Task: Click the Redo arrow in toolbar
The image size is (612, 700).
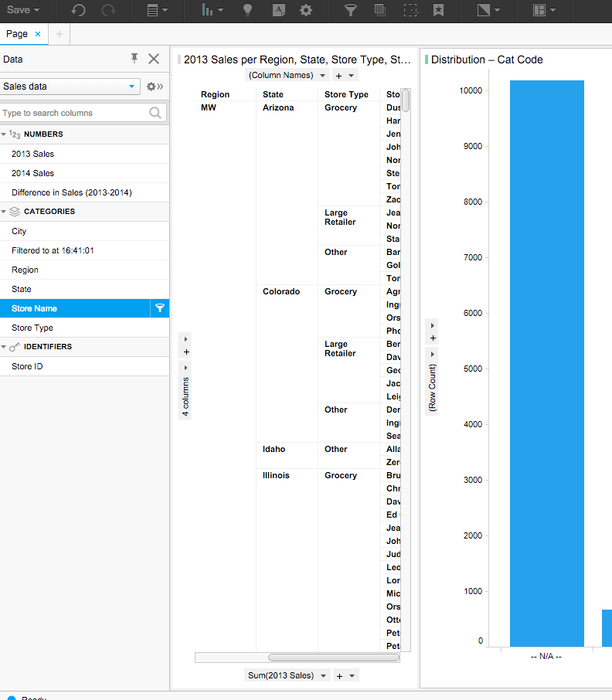Action: (x=108, y=10)
